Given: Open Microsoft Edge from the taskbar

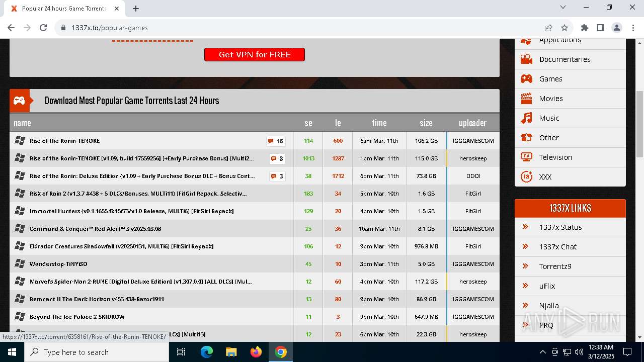Looking at the screenshot, I should coord(207,352).
